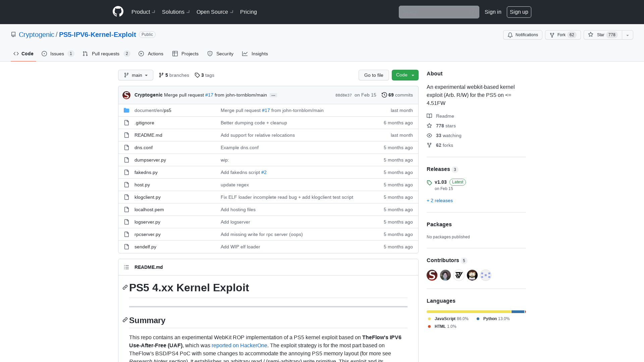Select the Code tab
This screenshot has width=644, height=362.
tap(23, 54)
